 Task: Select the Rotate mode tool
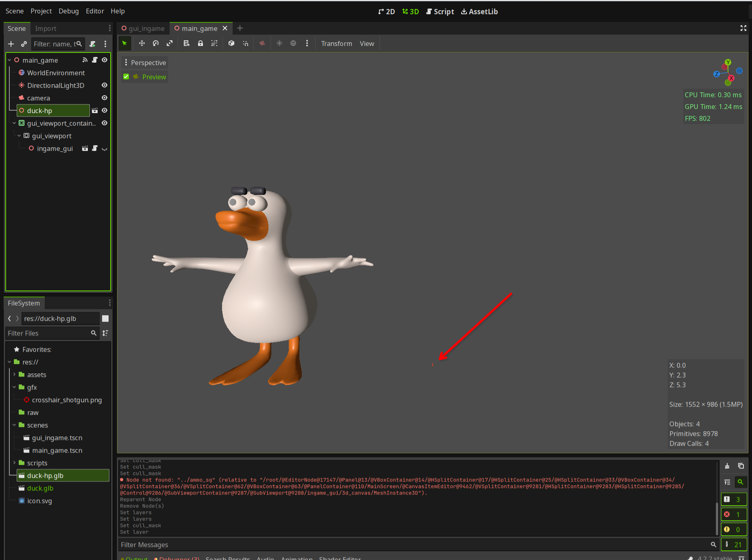click(156, 44)
